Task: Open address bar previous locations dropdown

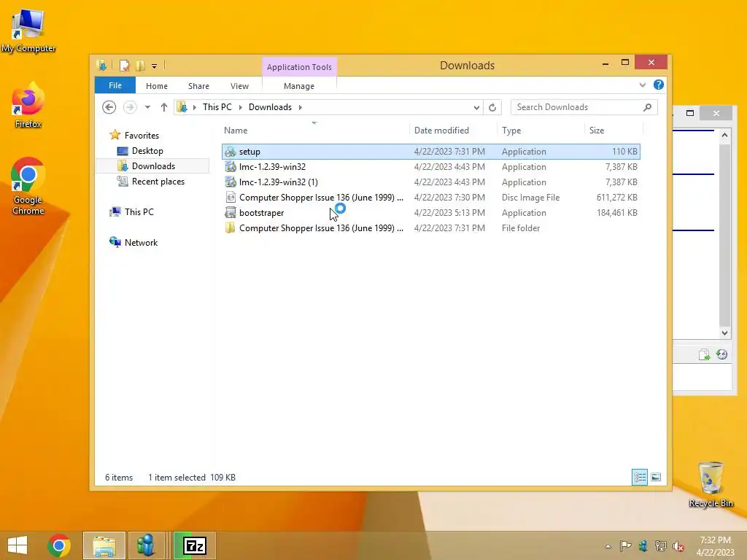Action: click(476, 108)
